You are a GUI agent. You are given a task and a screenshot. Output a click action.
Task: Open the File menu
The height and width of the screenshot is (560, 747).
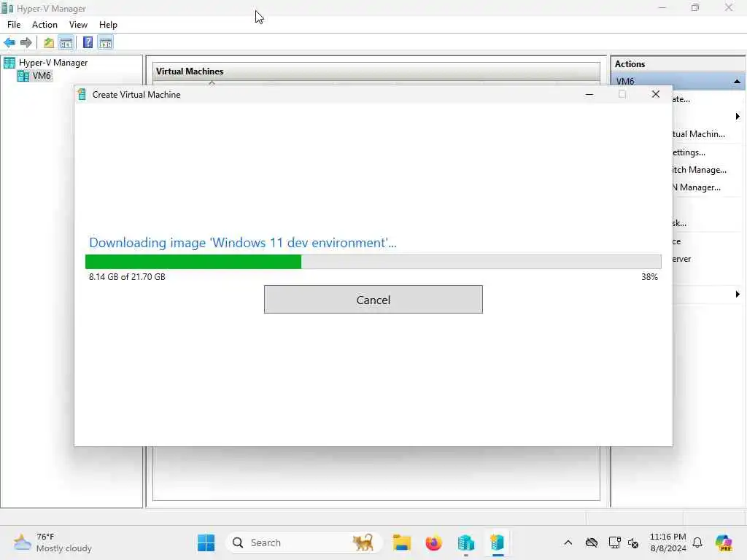click(x=14, y=25)
